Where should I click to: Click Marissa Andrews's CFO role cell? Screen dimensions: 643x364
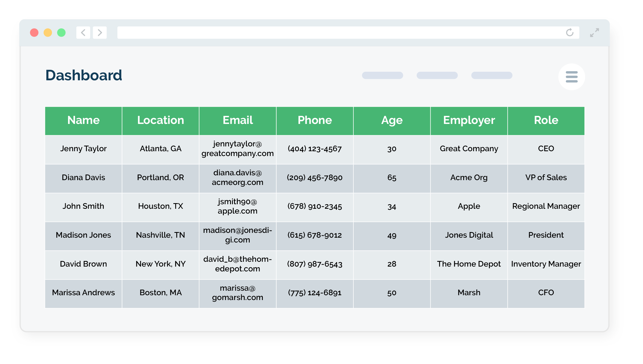pyautogui.click(x=546, y=293)
